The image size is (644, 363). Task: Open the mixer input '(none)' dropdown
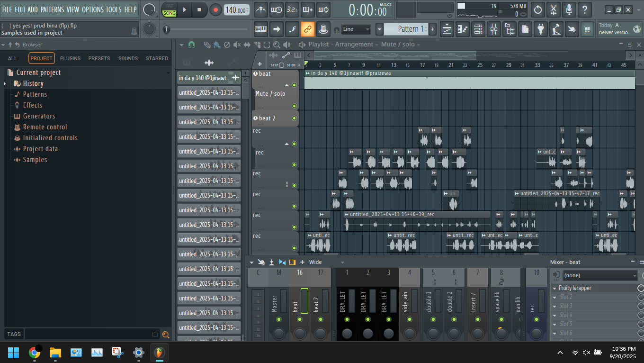tap(600, 276)
